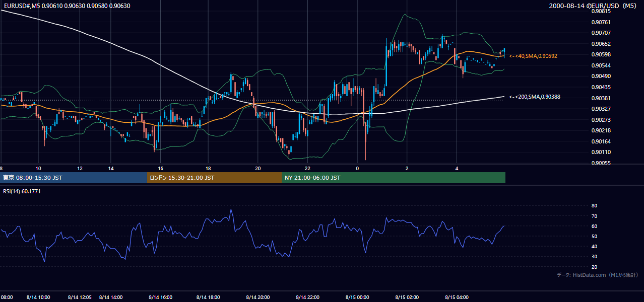The image size is (644, 302).
Task: Click price axis value 0.90815
Action: click(601, 11)
